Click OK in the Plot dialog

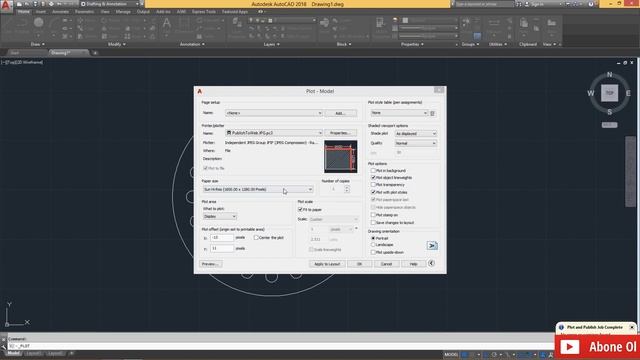coord(359,264)
